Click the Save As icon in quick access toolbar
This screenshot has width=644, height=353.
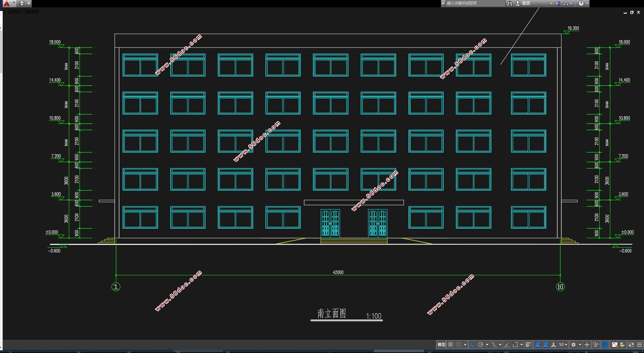pyautogui.click(x=22, y=3)
